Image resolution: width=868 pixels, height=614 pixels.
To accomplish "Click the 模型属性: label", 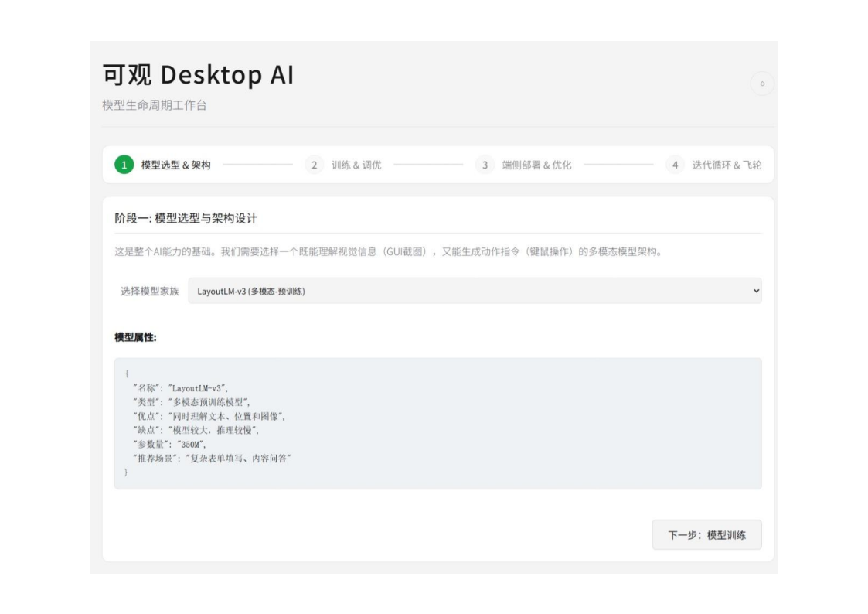I will (135, 337).
